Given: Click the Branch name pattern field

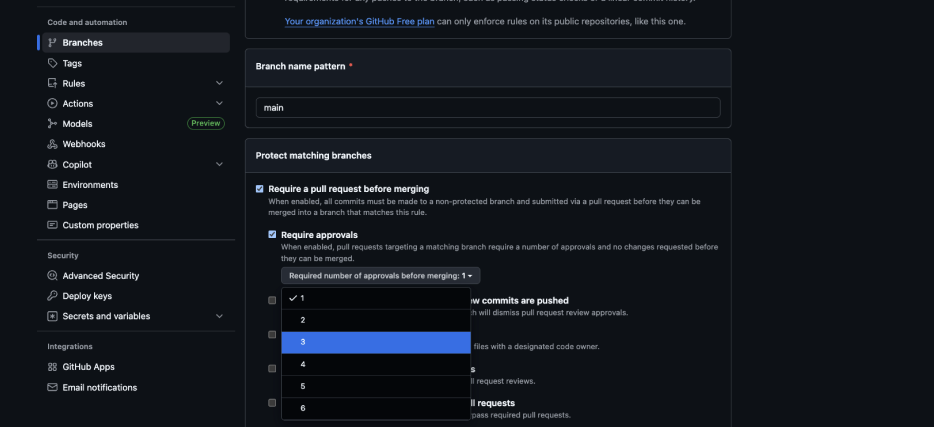Looking at the screenshot, I should click(488, 107).
